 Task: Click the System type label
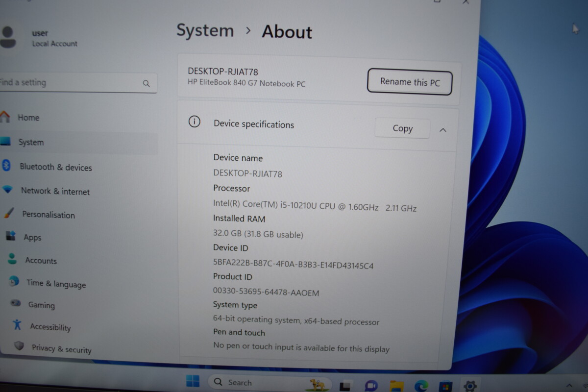(x=235, y=305)
